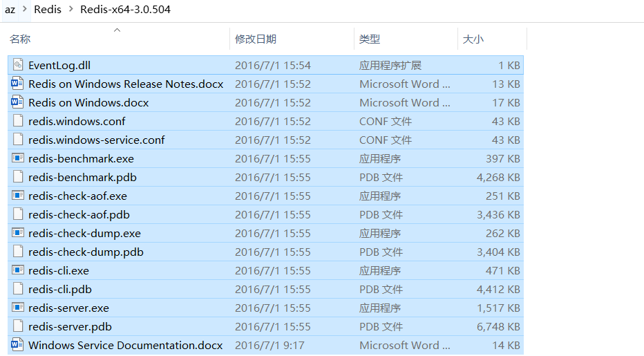Click the 应用程序扩展 type of EventLog.dll

(x=390, y=66)
